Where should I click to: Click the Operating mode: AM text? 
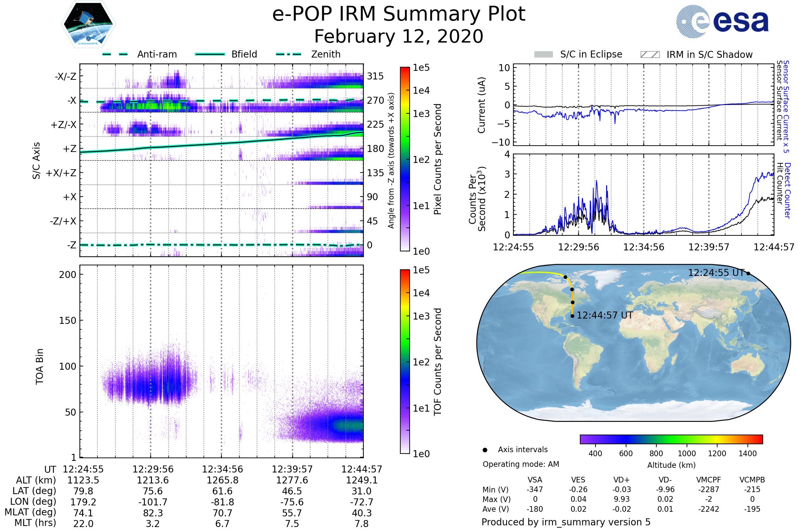tap(521, 464)
